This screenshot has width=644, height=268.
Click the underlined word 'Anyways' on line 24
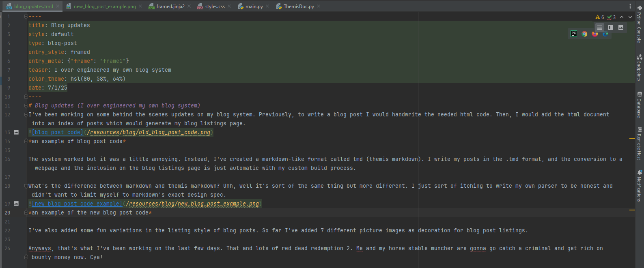tap(40, 248)
